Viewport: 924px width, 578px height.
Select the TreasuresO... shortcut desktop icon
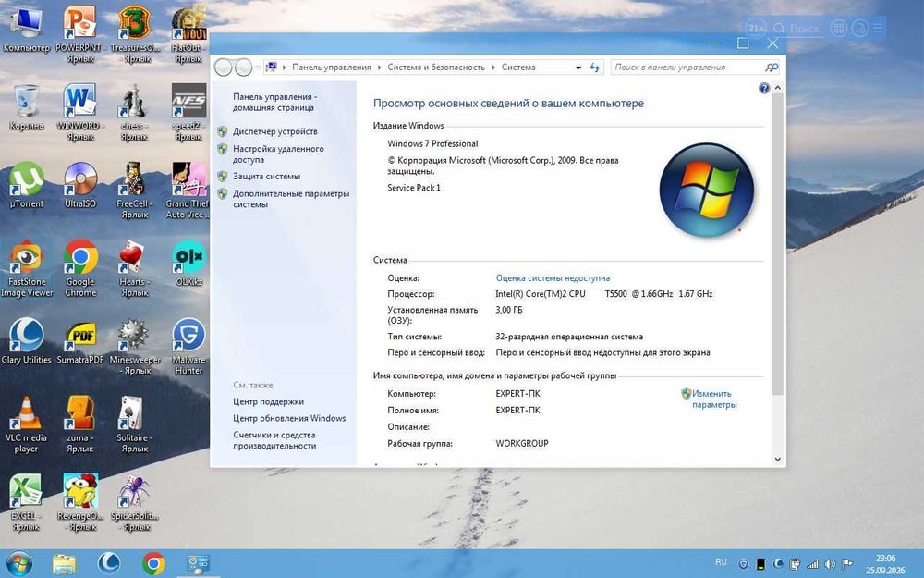134,33
